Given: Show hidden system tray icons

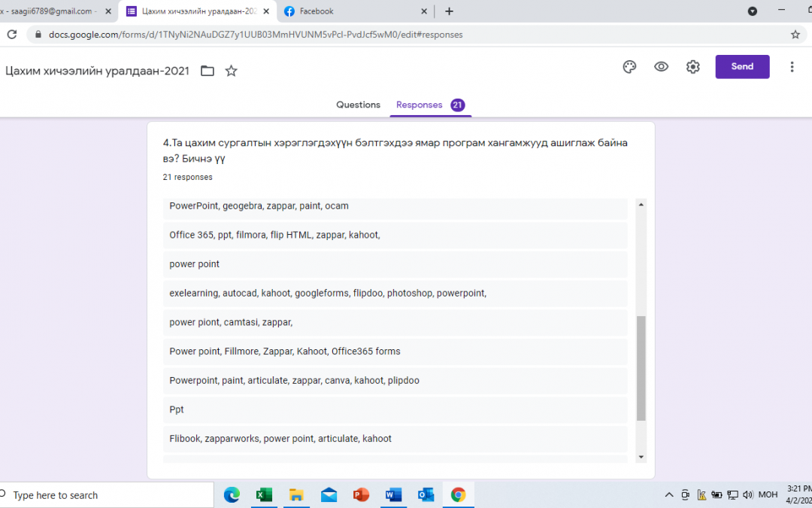Looking at the screenshot, I should [669, 495].
